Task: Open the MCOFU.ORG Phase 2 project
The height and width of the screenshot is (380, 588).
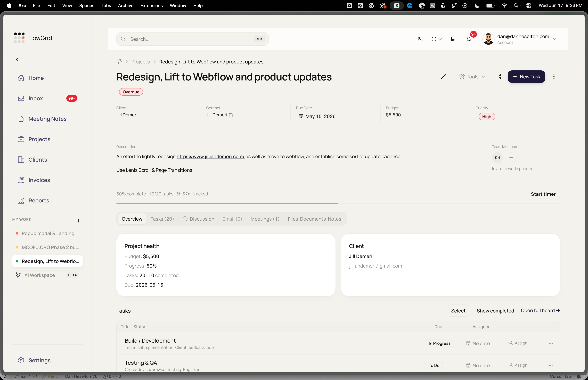Action: coord(47,247)
